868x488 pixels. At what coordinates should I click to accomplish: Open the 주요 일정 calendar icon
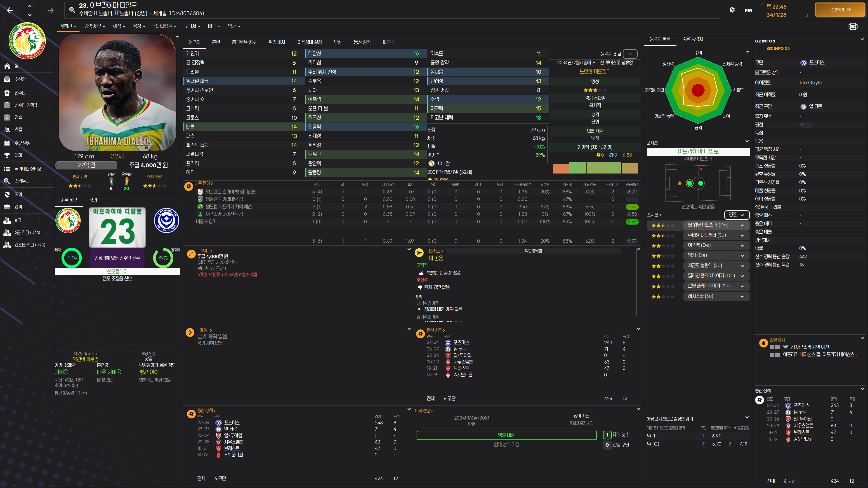click(7, 143)
